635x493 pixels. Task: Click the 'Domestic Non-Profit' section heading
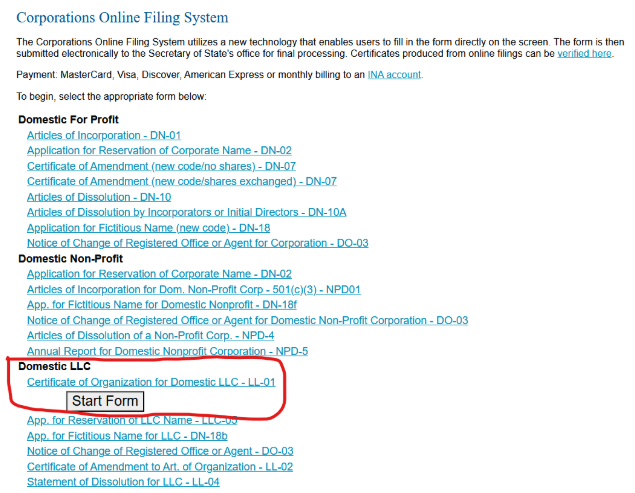(70, 259)
